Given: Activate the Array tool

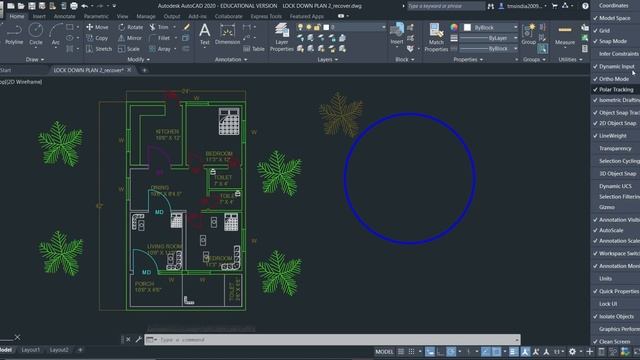Looking at the screenshot, I should (x=160, y=49).
